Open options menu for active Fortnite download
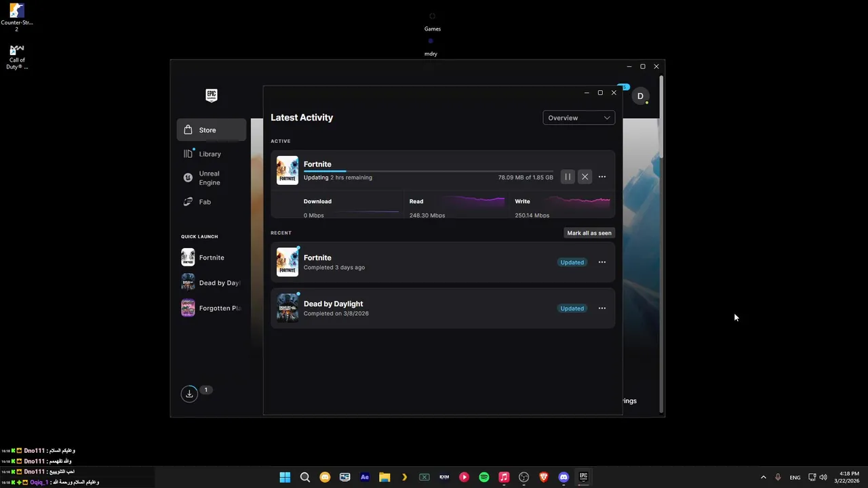868x488 pixels. point(602,177)
